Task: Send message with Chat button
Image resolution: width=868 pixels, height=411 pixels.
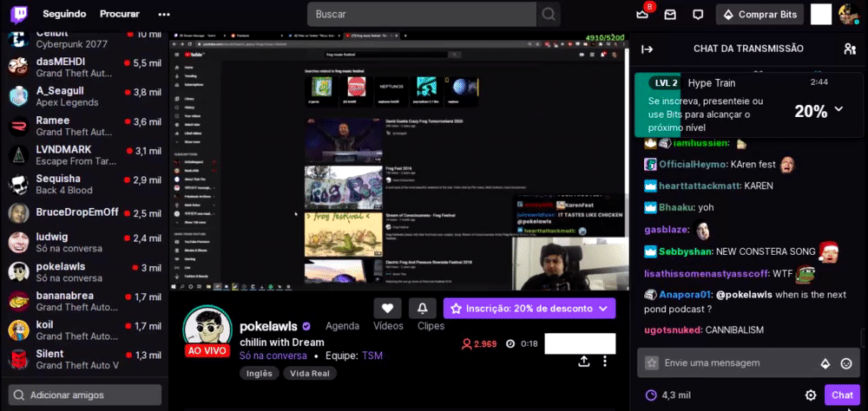Action: (x=842, y=395)
